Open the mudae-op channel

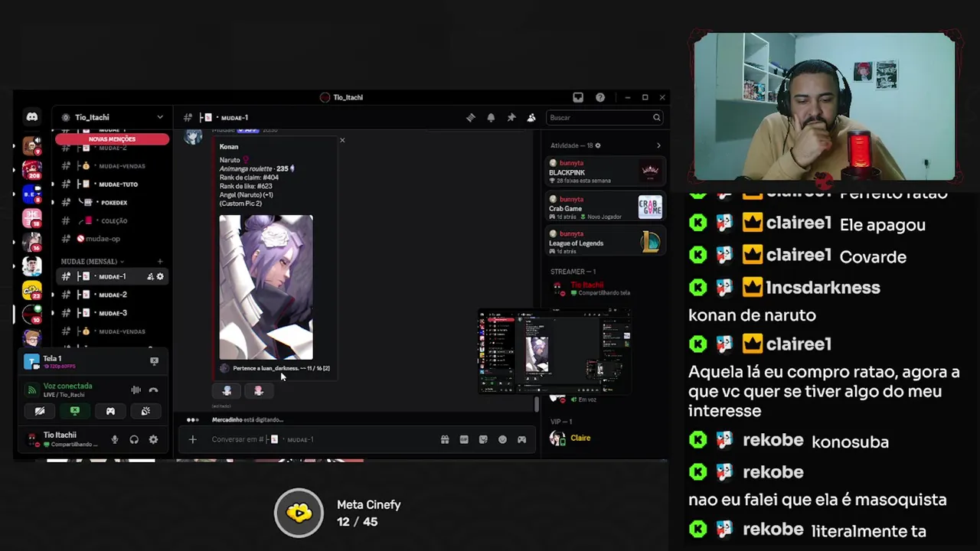112,239
